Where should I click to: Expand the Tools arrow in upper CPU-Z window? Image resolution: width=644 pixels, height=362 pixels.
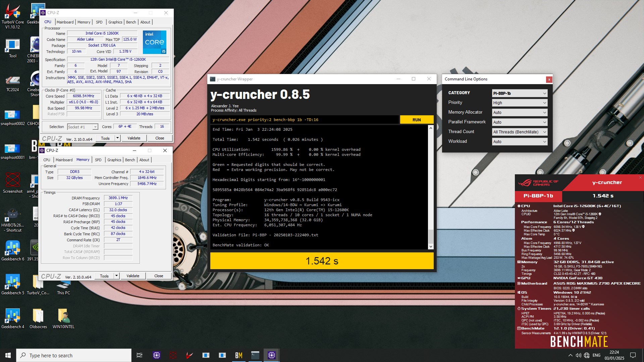point(117,138)
